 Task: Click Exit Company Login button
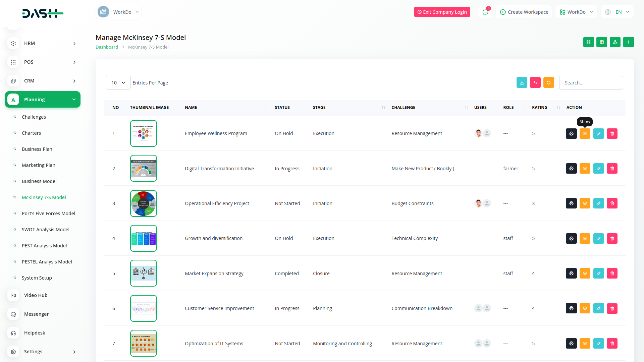pos(442,12)
